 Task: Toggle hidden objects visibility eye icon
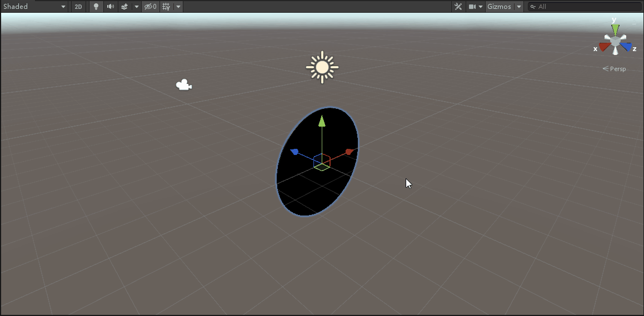pos(150,7)
